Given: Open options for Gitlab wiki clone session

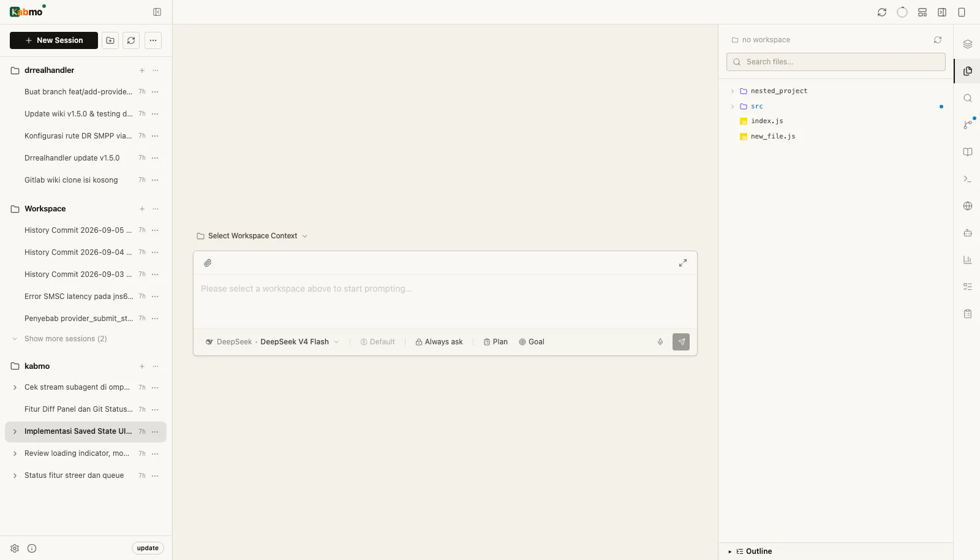Looking at the screenshot, I should click(155, 180).
